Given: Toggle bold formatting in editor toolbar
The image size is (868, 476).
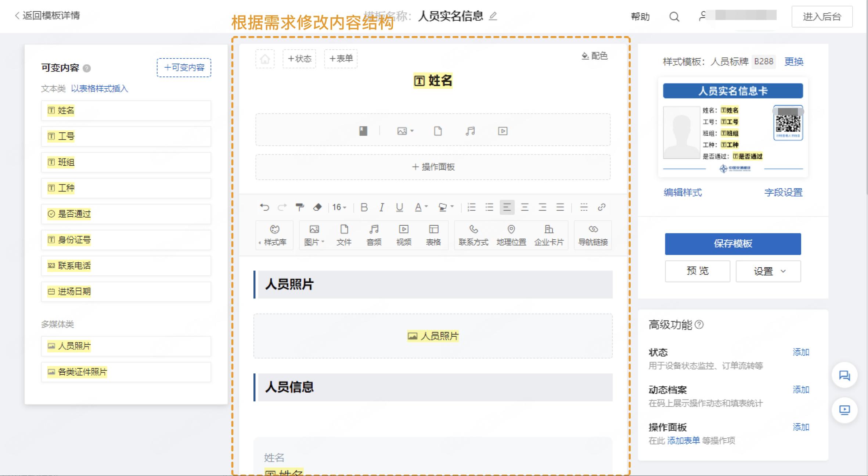Looking at the screenshot, I should click(x=364, y=207).
